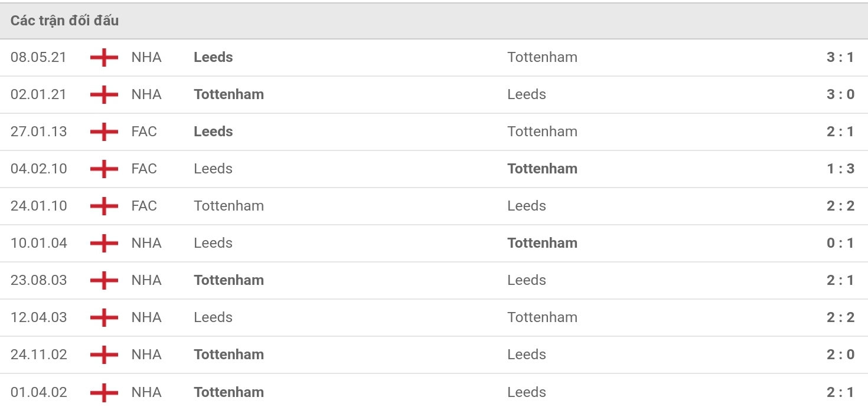The width and height of the screenshot is (868, 407).
Task: Click England flag icon in 23.08.03 row
Action: pos(104,280)
